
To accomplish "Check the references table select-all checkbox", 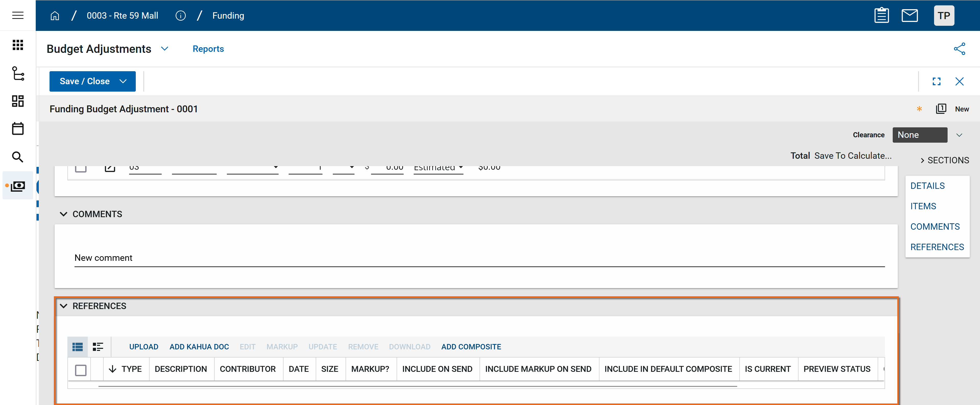I will pyautogui.click(x=81, y=370).
